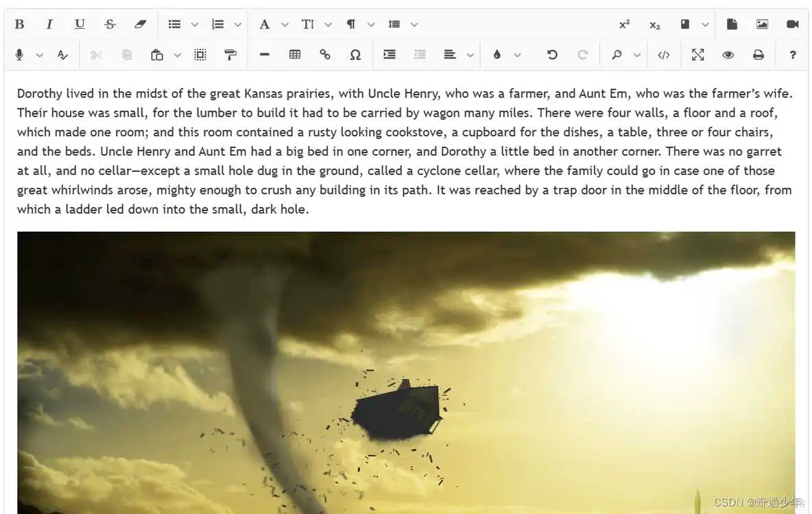
Task: Insert an image using the picture icon
Action: tap(762, 25)
